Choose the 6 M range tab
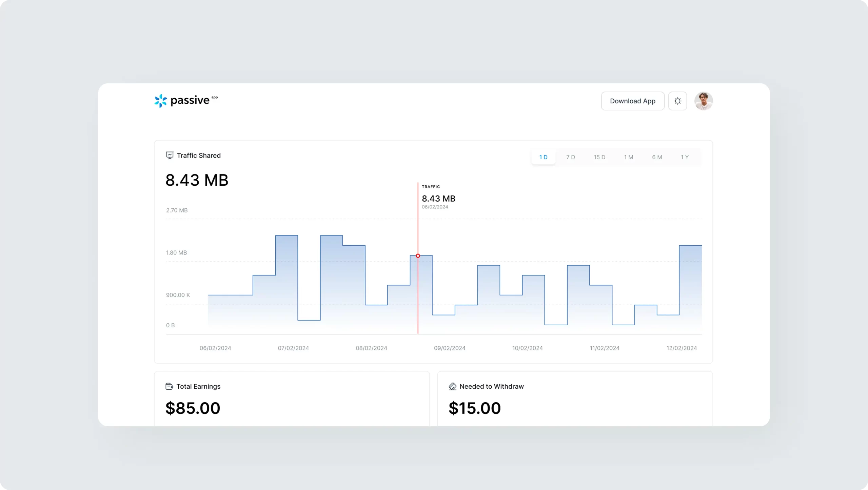868x490 pixels. tap(657, 157)
